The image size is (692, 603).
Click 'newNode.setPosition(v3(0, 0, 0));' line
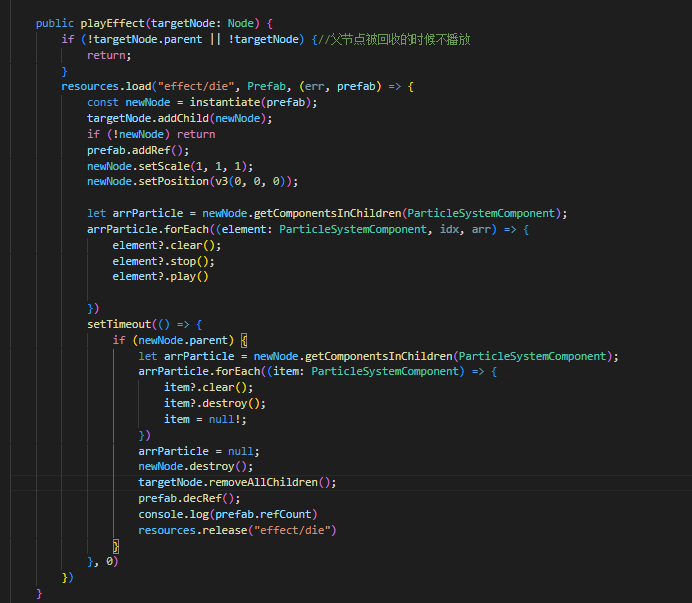tap(192, 181)
